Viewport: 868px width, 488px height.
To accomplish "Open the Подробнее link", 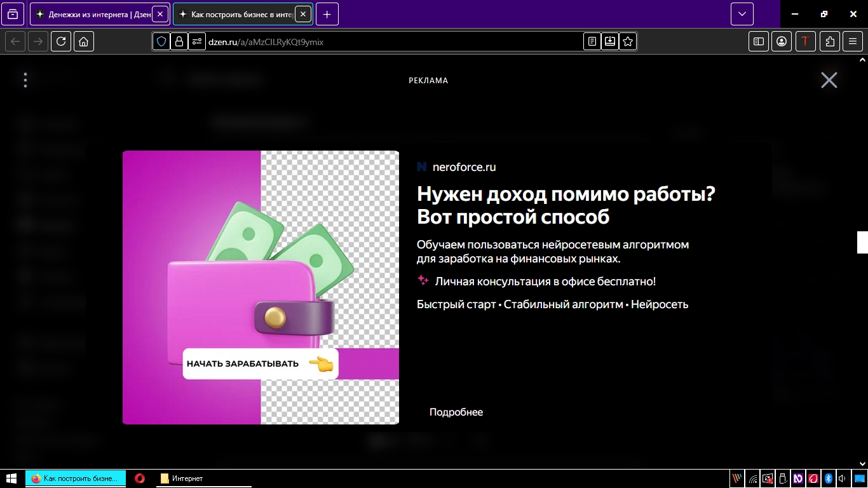I will [x=456, y=412].
